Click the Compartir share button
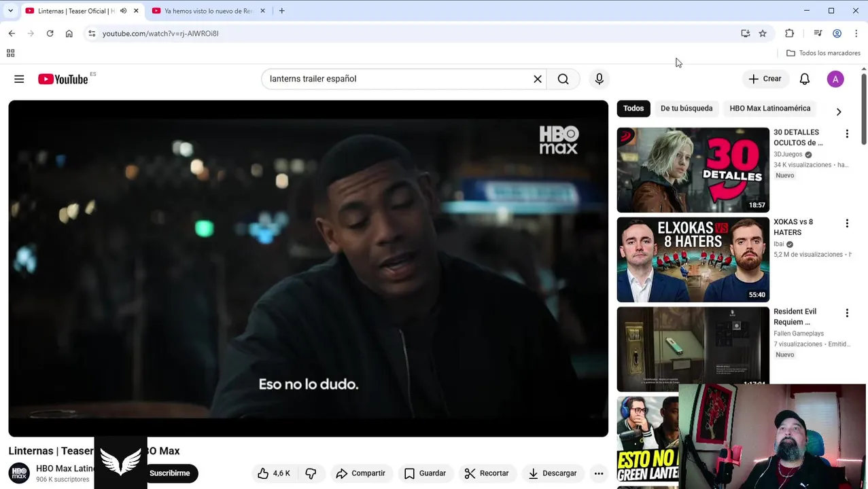 tap(361, 473)
